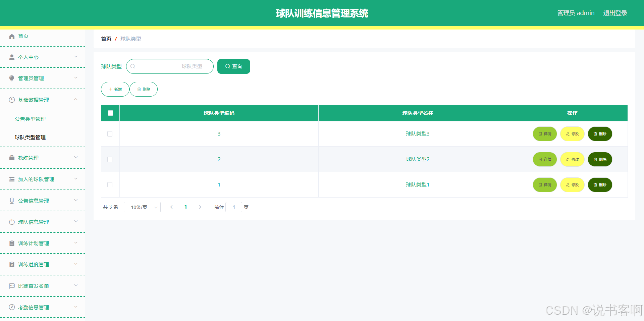Viewport: 644px width, 321px height.
Task: Open the 首页 sidebar item
Action: (42, 36)
